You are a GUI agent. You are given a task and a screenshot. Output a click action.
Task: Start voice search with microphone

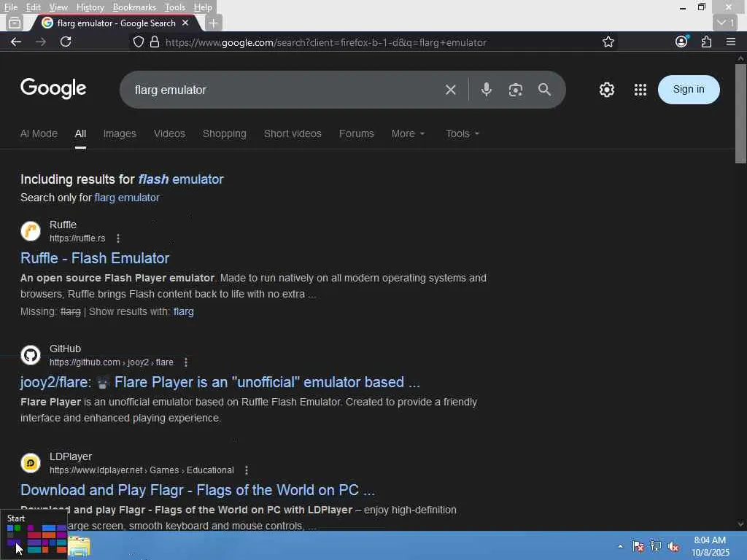[x=486, y=90]
